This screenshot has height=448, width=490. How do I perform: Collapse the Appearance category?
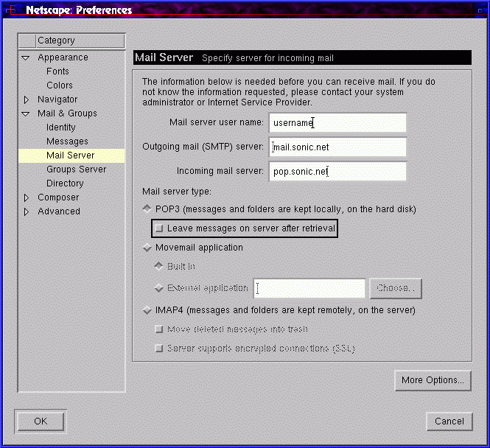(x=26, y=57)
